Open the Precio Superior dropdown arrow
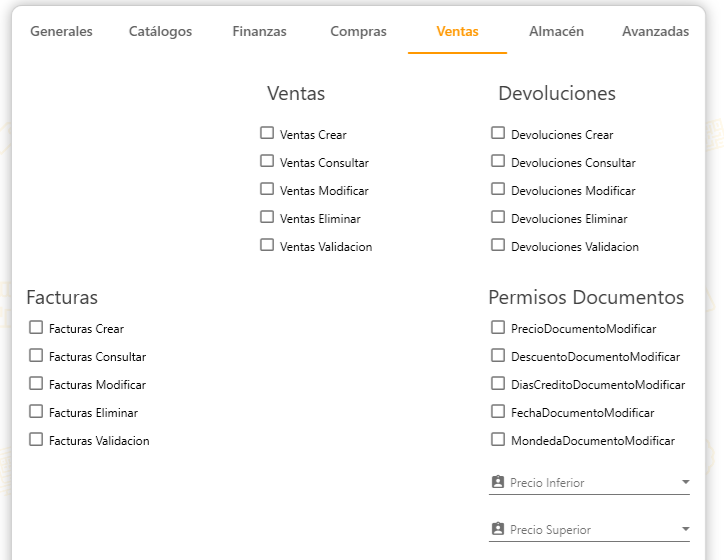724x560 pixels. point(685,529)
